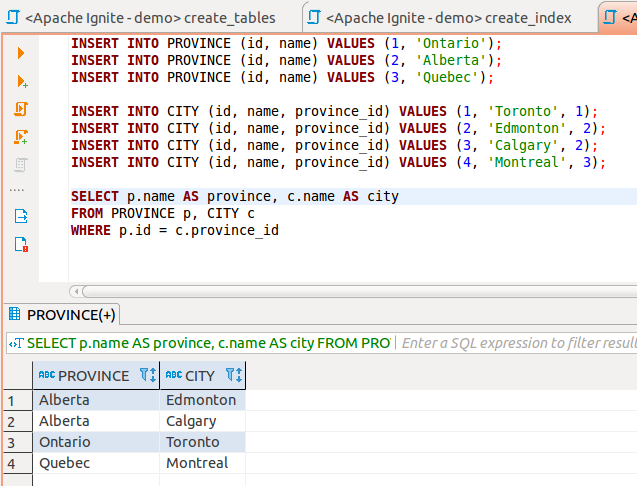This screenshot has width=637, height=486.
Task: Place cursor in the SELECT p.name line
Action: pyautogui.click(x=235, y=196)
